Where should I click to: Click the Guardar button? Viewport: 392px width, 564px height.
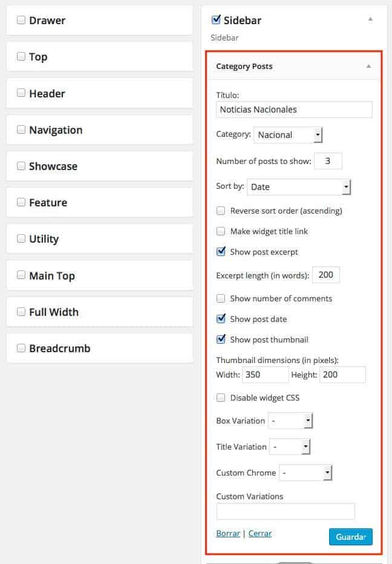point(351,537)
